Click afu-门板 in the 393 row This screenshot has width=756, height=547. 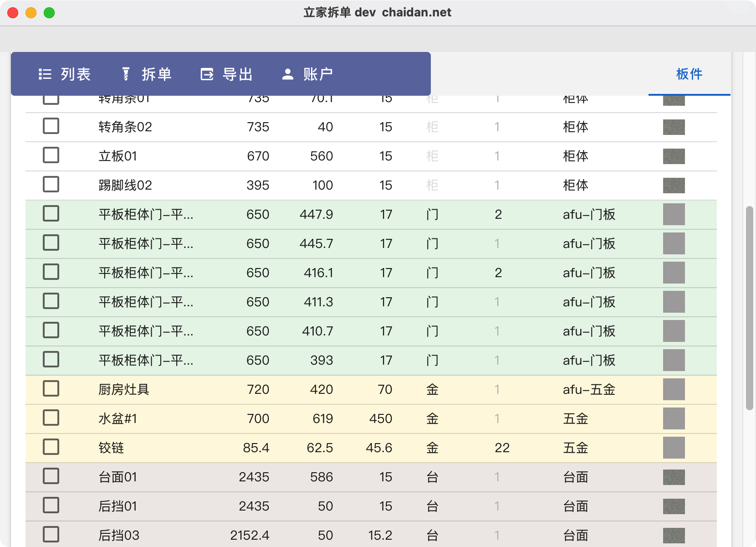pos(589,360)
